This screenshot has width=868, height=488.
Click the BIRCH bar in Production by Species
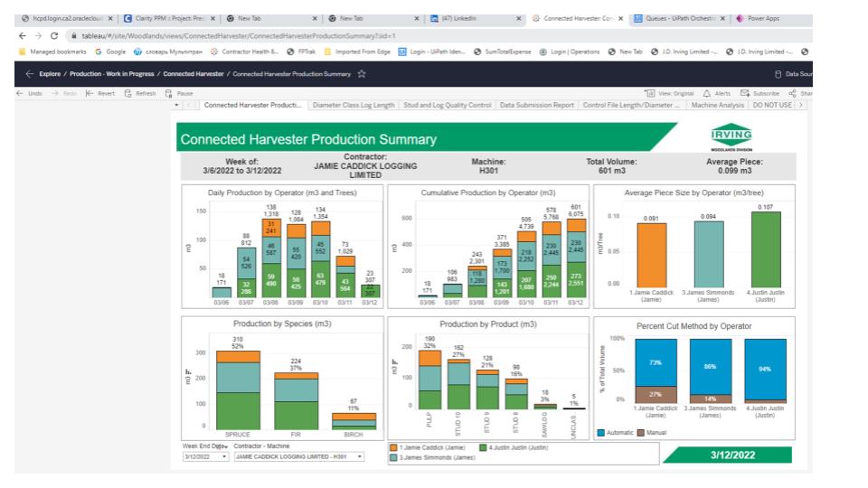tap(354, 421)
